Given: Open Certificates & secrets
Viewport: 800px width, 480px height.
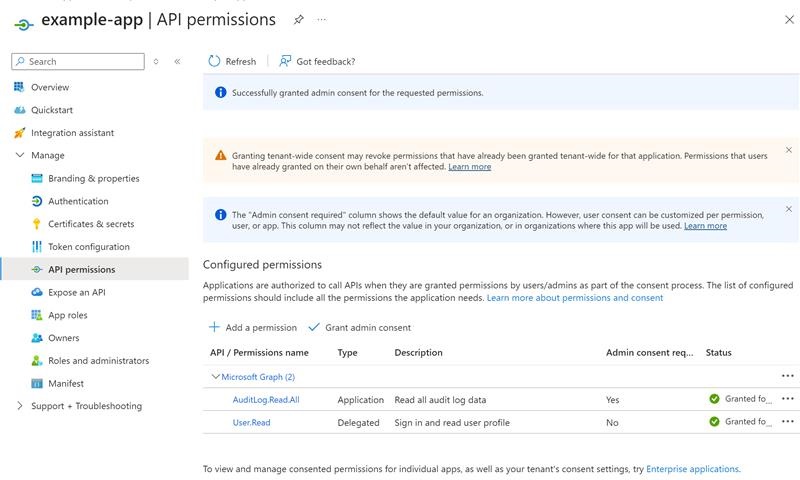Looking at the screenshot, I should (x=91, y=224).
